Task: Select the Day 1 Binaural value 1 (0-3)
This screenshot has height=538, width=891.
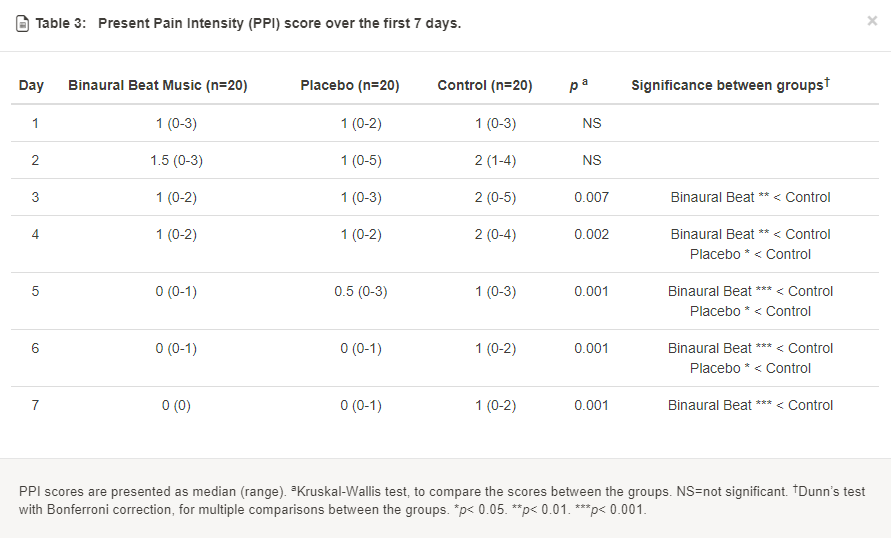Action: pos(176,123)
